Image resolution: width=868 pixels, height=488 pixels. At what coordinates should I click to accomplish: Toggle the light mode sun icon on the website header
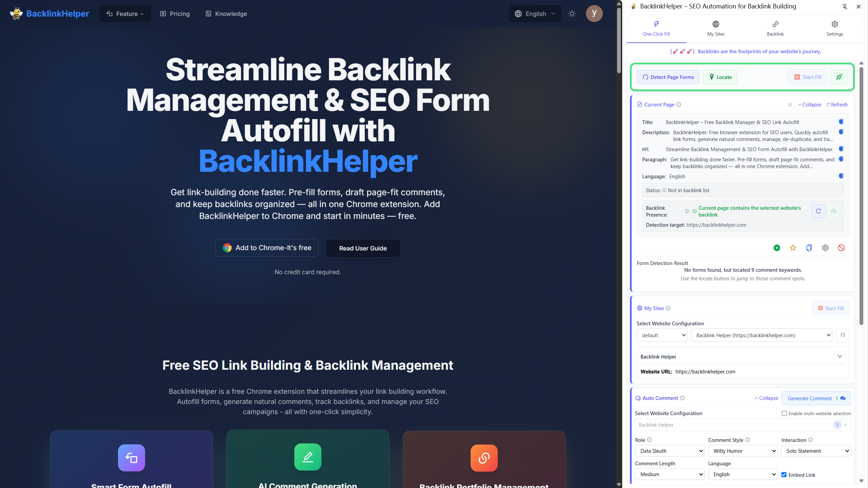pos(572,14)
